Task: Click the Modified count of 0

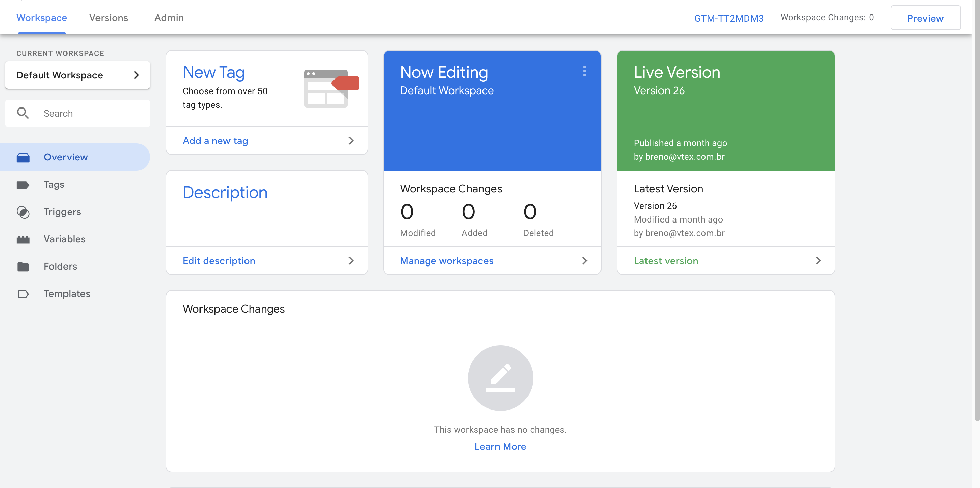Action: [407, 212]
